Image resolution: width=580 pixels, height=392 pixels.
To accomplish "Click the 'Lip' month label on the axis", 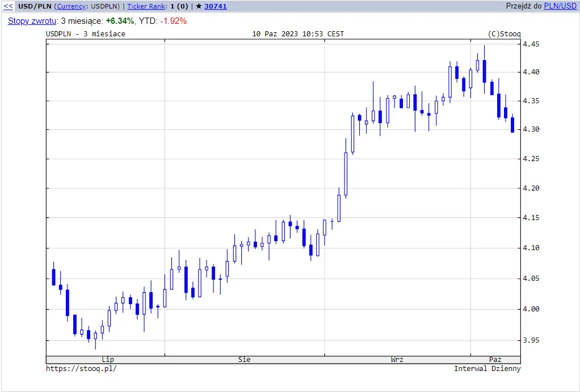I will 108,360.
